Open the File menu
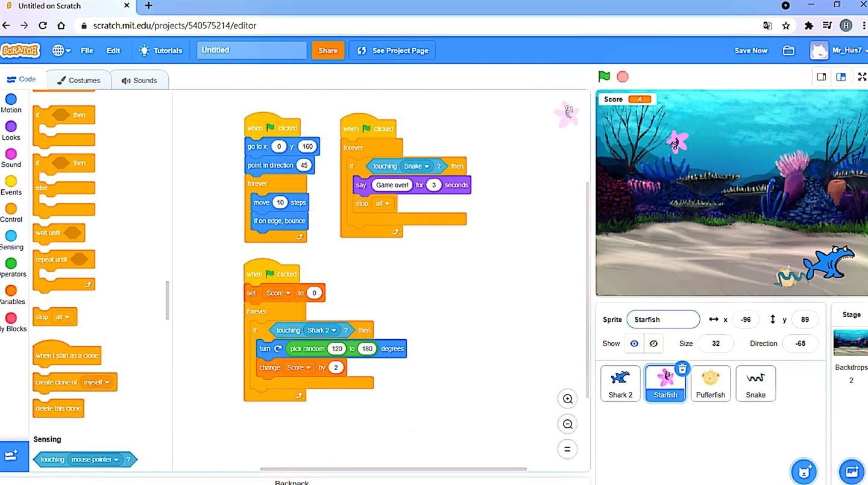The image size is (868, 485). [87, 51]
